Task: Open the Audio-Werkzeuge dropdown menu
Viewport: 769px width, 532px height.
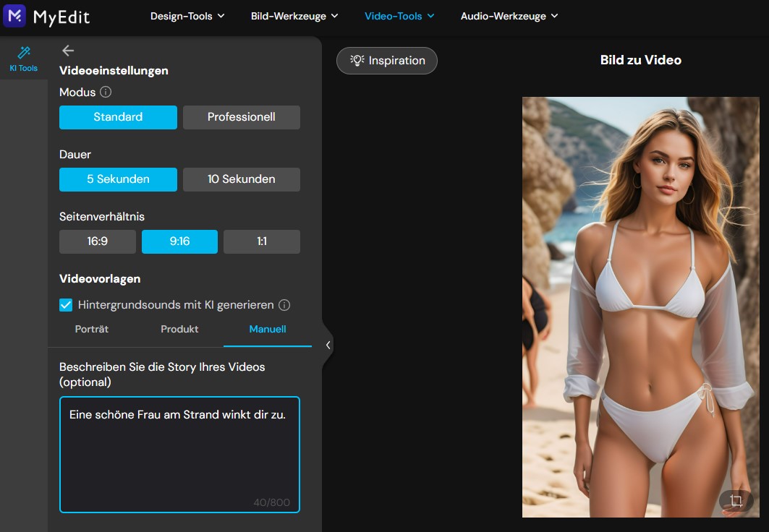Action: click(509, 16)
